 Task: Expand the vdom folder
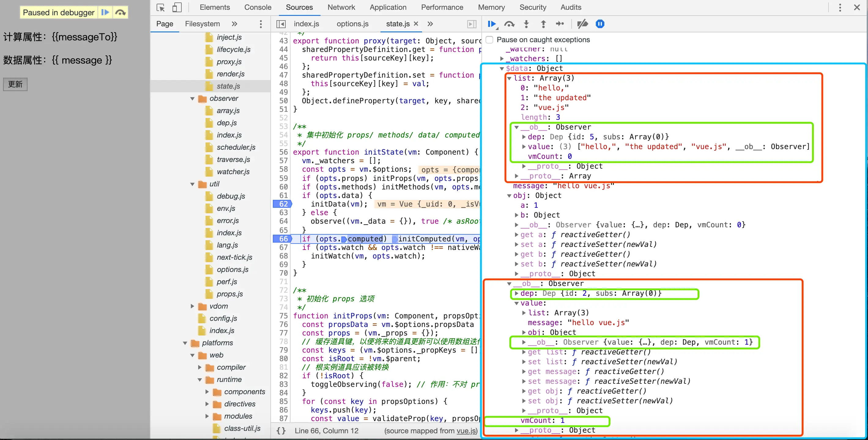192,306
